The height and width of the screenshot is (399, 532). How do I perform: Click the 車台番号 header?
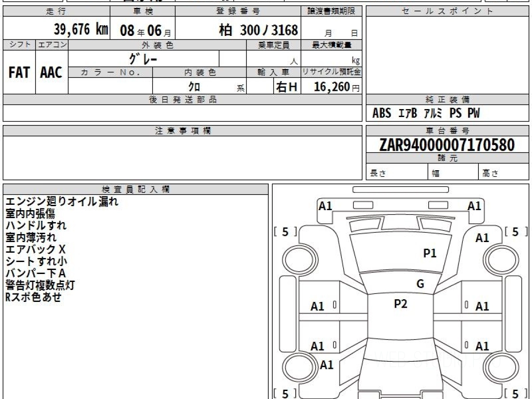click(447, 131)
